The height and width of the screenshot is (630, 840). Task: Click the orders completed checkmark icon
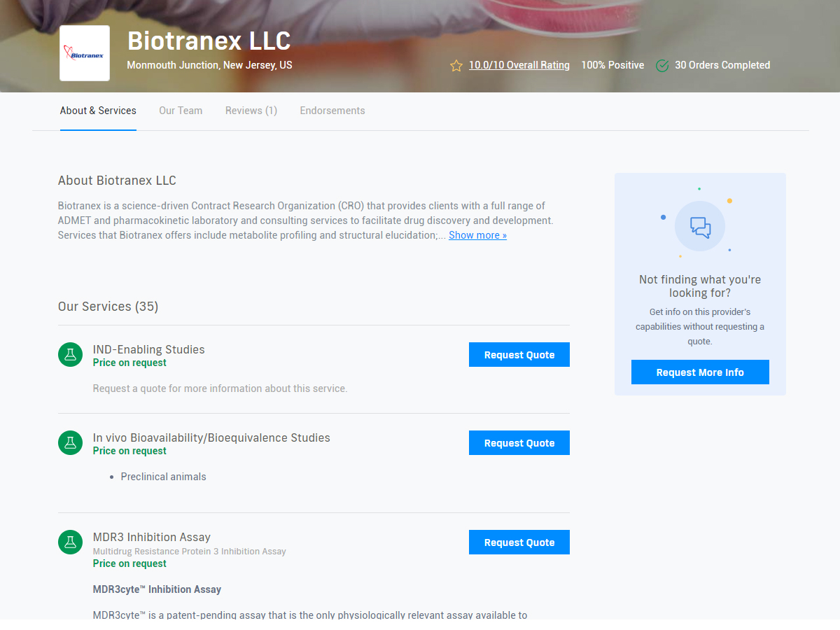[662, 66]
